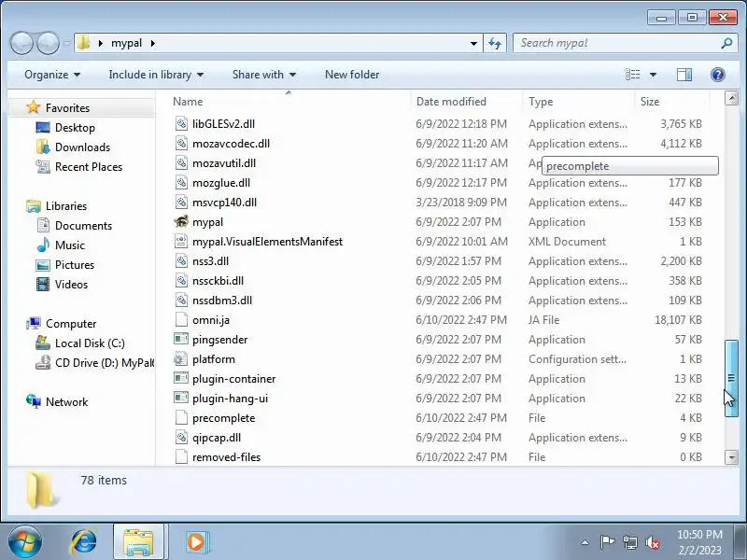
Task: Click the muted volume tray icon
Action: [652, 542]
